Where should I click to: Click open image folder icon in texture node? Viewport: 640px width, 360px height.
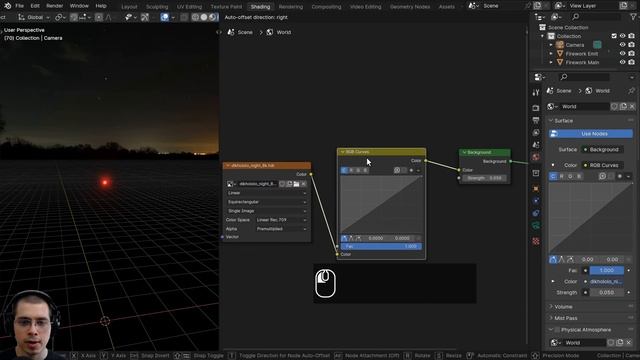(x=296, y=184)
